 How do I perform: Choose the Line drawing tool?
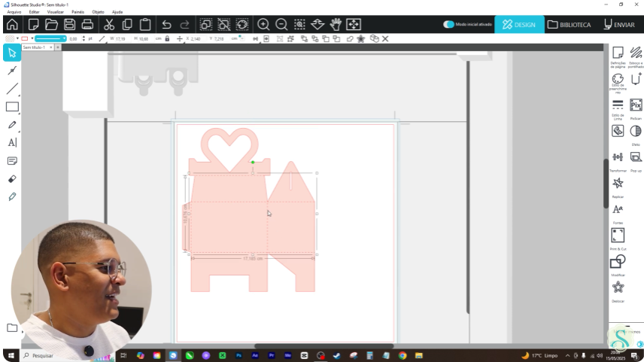pos(12,89)
